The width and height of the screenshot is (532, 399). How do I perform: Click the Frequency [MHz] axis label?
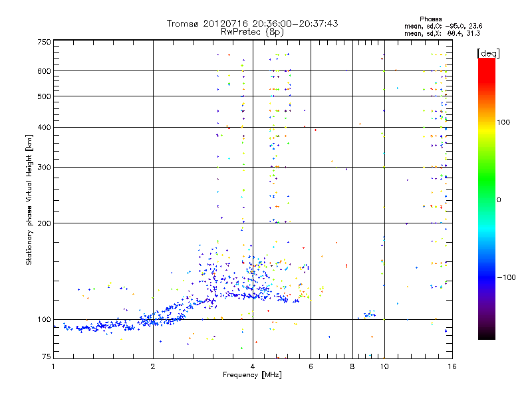pyautogui.click(x=252, y=375)
